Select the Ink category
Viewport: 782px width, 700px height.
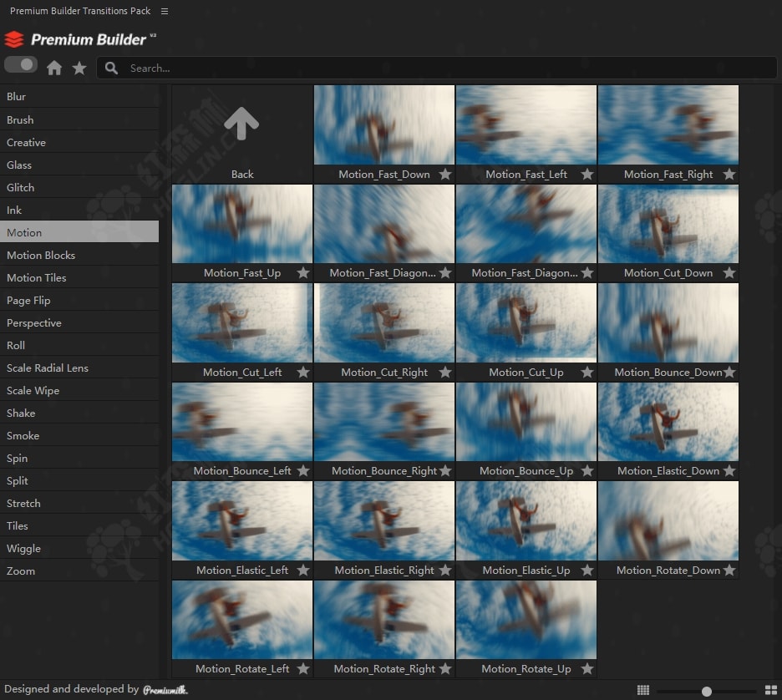coord(79,210)
